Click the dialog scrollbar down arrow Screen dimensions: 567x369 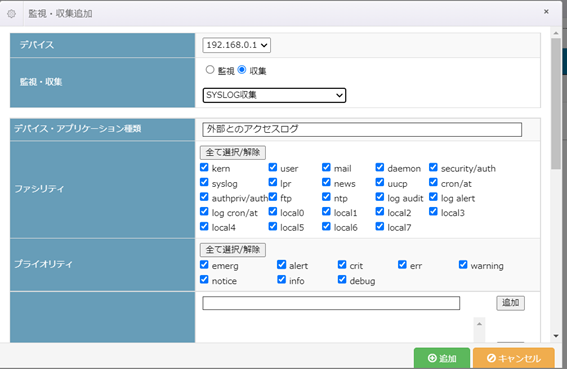tap(556, 336)
